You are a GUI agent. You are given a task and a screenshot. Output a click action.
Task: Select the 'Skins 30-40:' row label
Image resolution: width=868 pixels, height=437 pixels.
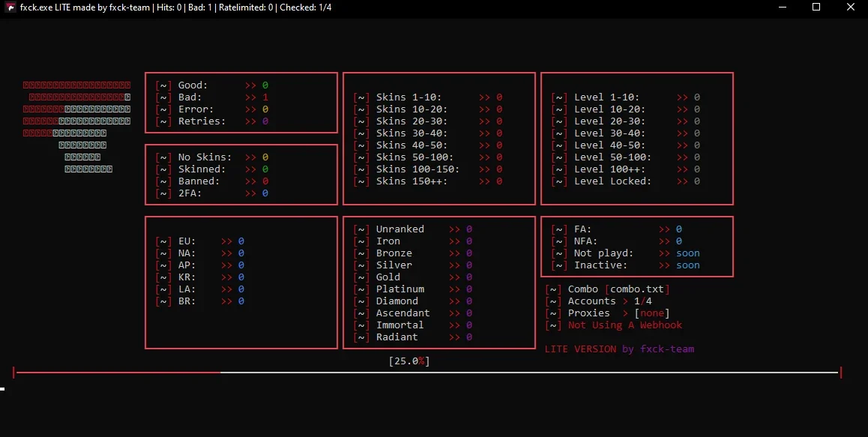point(412,133)
